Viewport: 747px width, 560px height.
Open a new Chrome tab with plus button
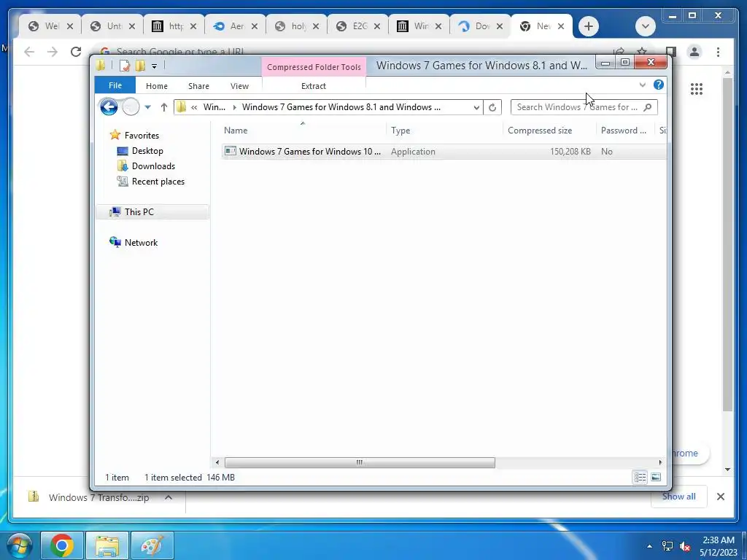pos(589,26)
